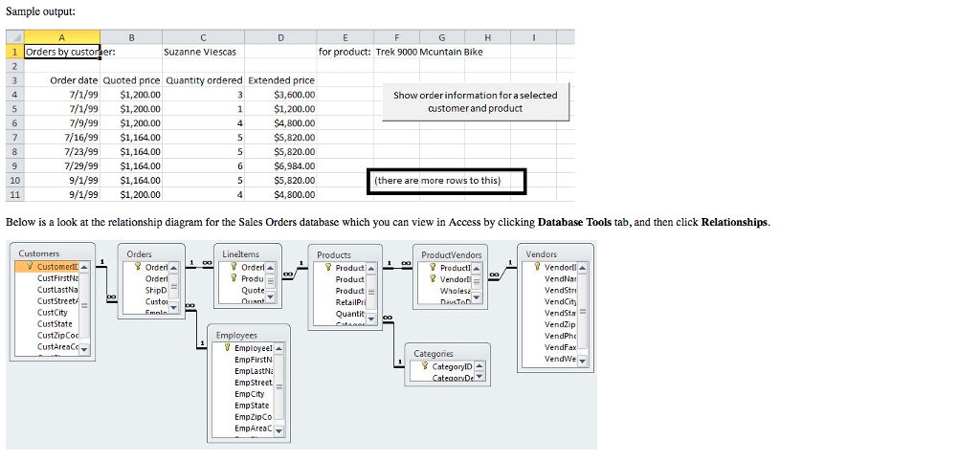This screenshot has height=461, width=980.
Task: Click scroll-down arrow in LineItems table
Action: click(271, 298)
